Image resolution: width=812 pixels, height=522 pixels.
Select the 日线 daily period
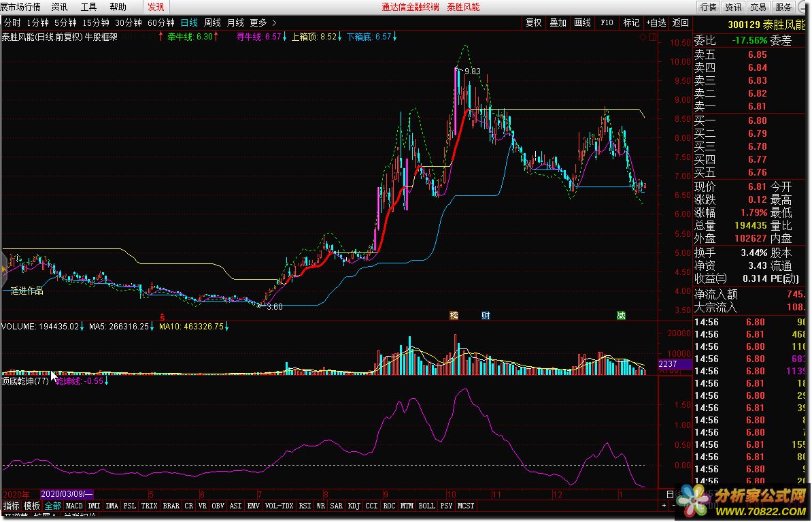[189, 23]
